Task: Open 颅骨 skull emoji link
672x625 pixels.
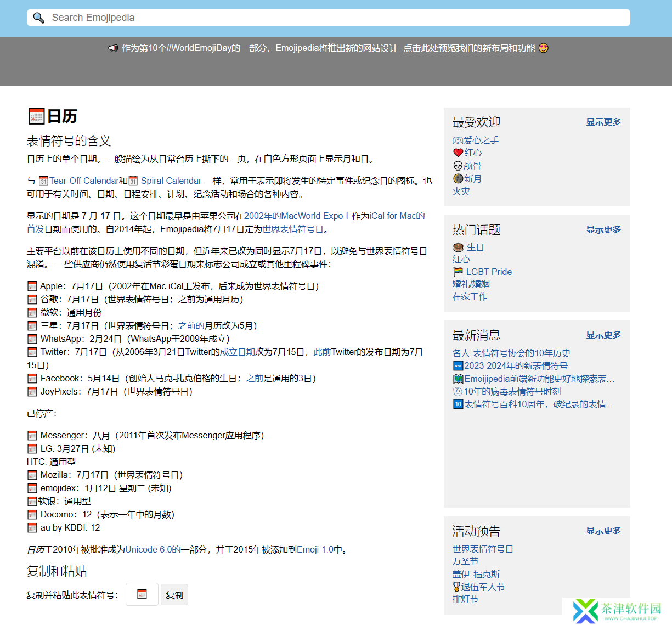Action: [472, 166]
